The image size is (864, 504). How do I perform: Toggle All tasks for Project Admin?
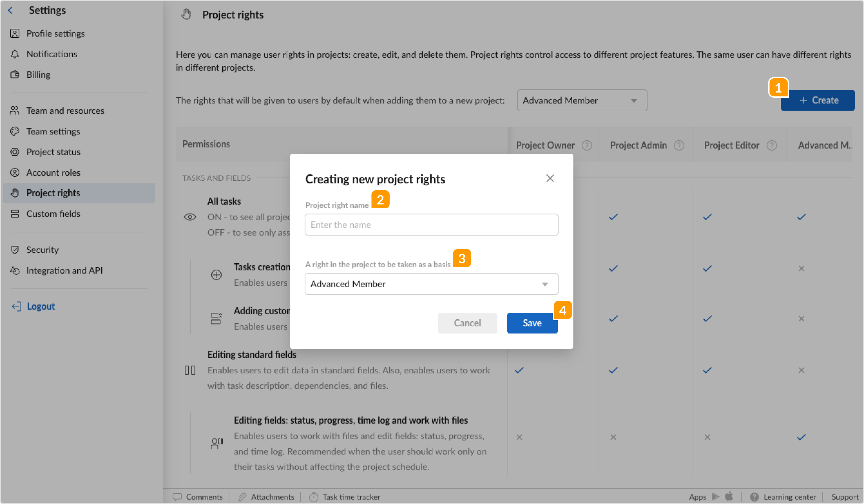click(613, 217)
